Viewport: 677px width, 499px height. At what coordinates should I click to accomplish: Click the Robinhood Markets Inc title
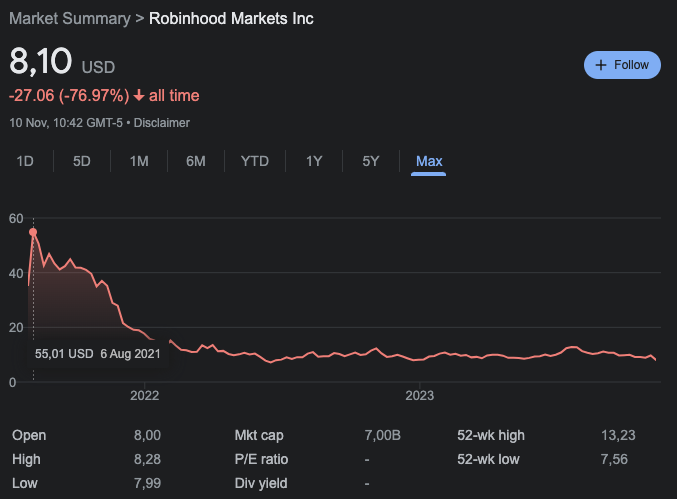(x=231, y=19)
